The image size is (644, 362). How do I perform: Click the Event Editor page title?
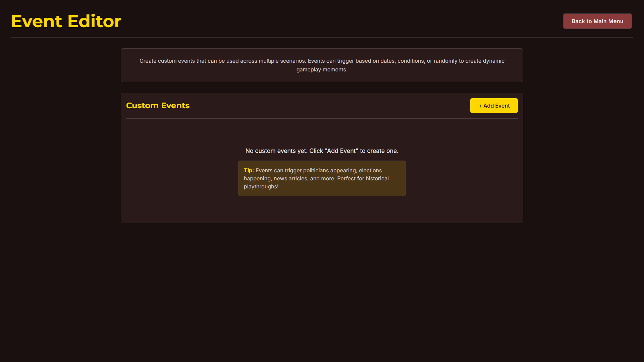click(x=66, y=21)
